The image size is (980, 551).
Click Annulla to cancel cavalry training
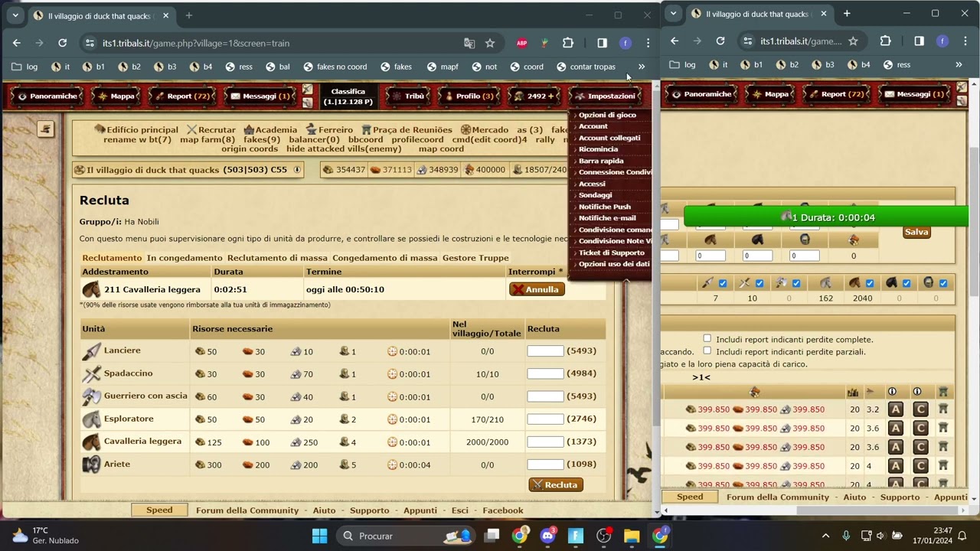point(537,289)
